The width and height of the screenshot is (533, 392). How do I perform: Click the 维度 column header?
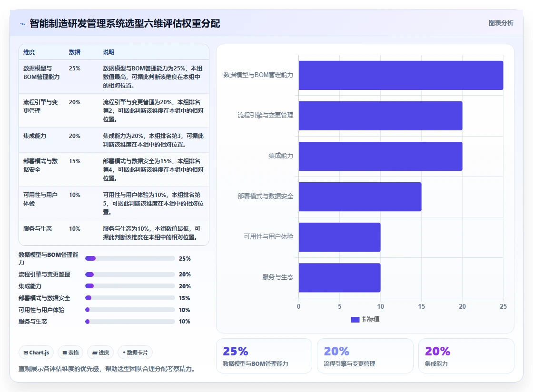point(29,52)
